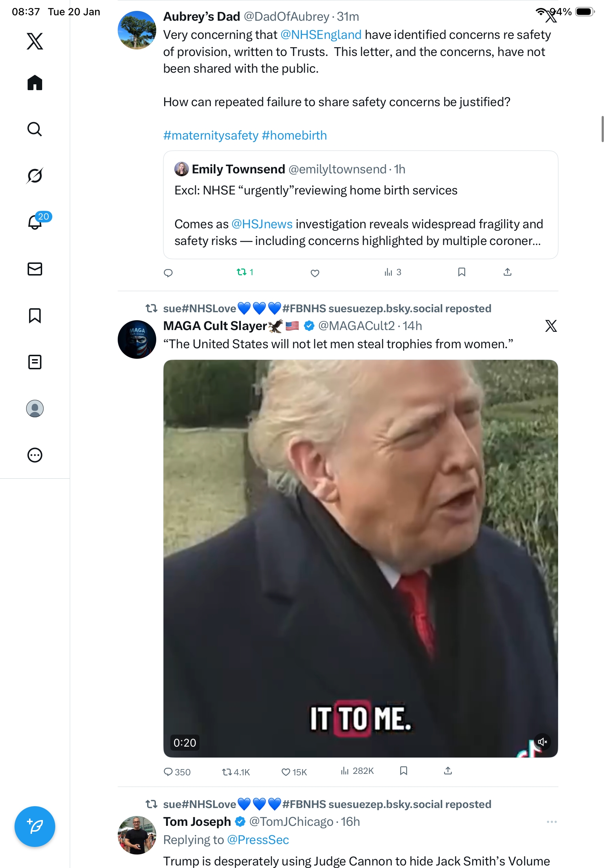Open the #maternitysafety hashtag
Viewport: 606px width, 868px height.
pyautogui.click(x=211, y=135)
